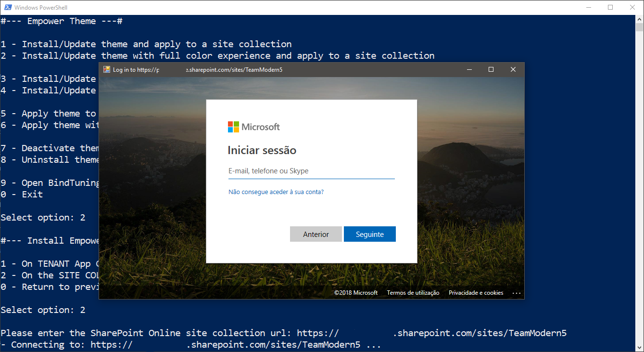This screenshot has width=644, height=352.
Task: Click 'Please enter the SharePoint Online' line
Action: pyautogui.click(x=284, y=333)
